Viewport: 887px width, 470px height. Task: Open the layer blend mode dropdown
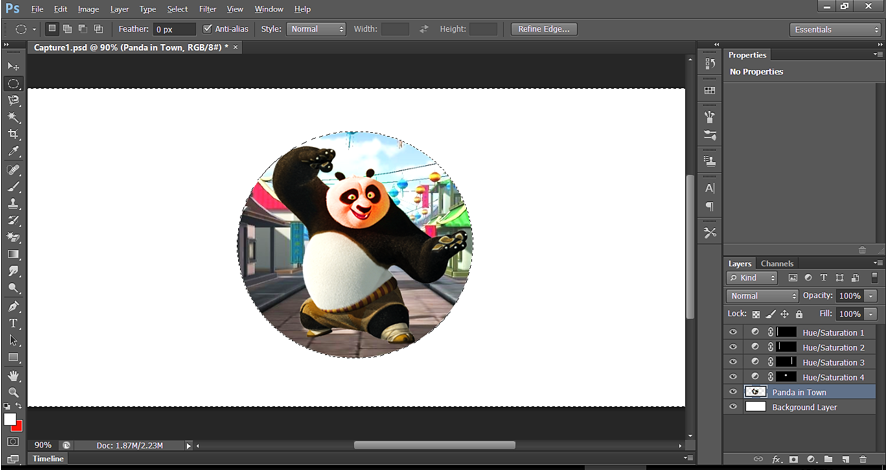pos(762,296)
